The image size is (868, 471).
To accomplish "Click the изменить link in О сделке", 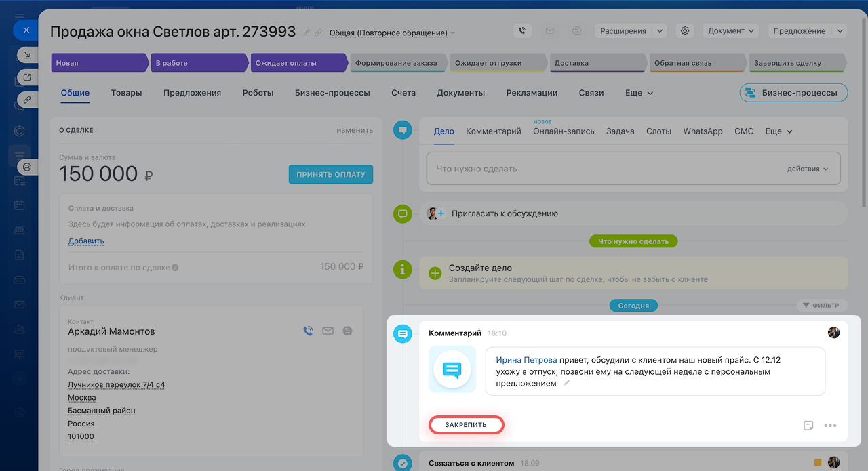I will pos(355,130).
